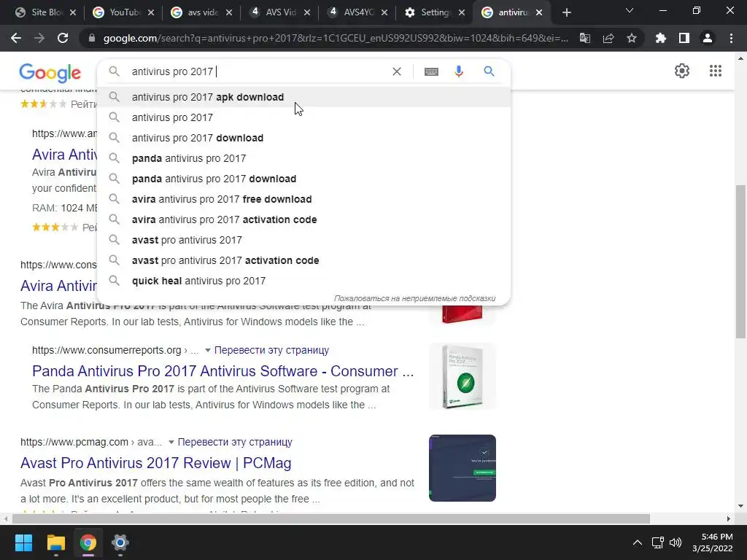Open the volume tray icon
The width and height of the screenshot is (747, 560).
(676, 542)
